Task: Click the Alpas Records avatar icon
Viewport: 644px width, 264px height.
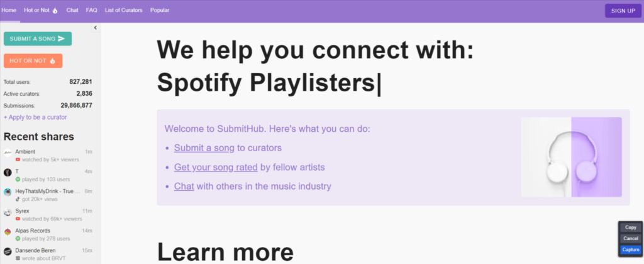Action: pyautogui.click(x=8, y=232)
